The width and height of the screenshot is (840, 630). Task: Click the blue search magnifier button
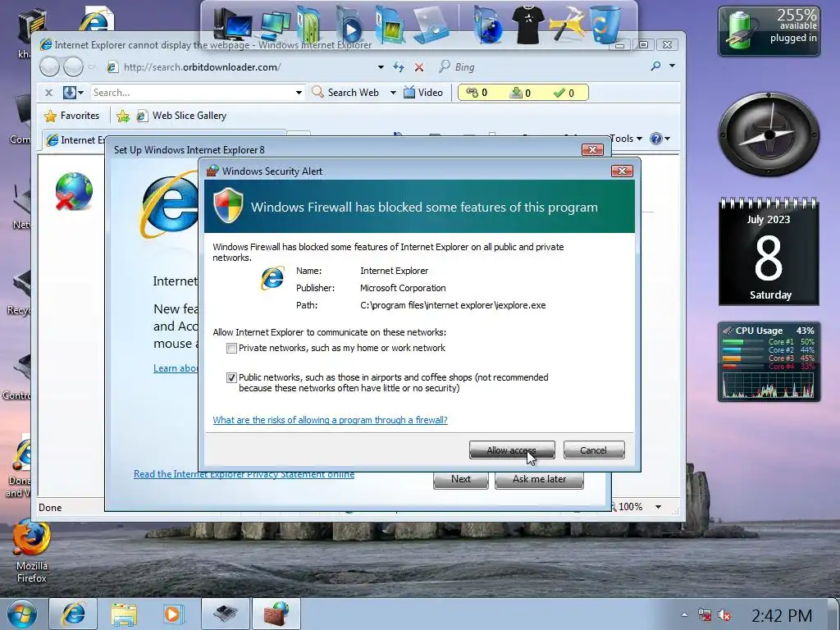click(x=655, y=66)
